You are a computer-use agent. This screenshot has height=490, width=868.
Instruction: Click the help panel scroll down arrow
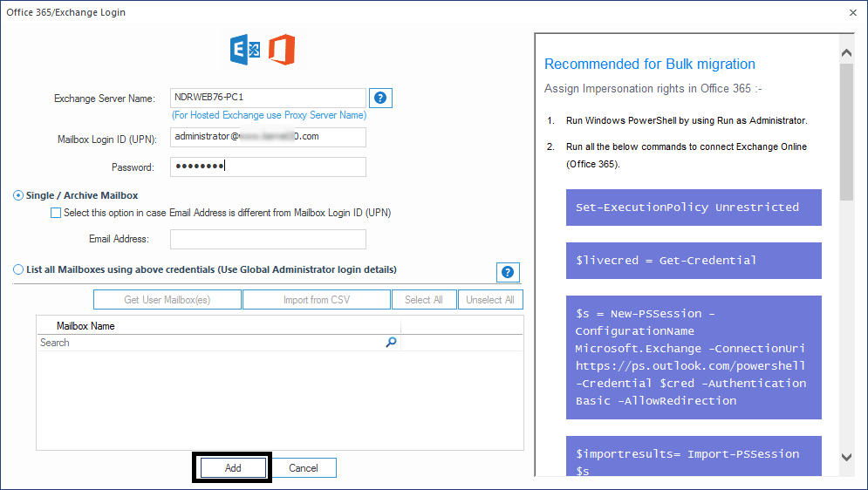pos(846,457)
